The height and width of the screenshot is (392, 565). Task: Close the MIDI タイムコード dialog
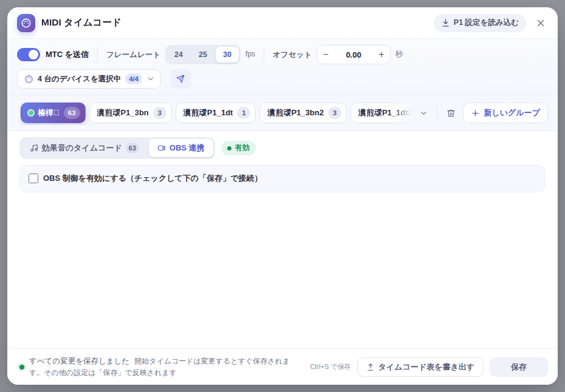(x=541, y=23)
